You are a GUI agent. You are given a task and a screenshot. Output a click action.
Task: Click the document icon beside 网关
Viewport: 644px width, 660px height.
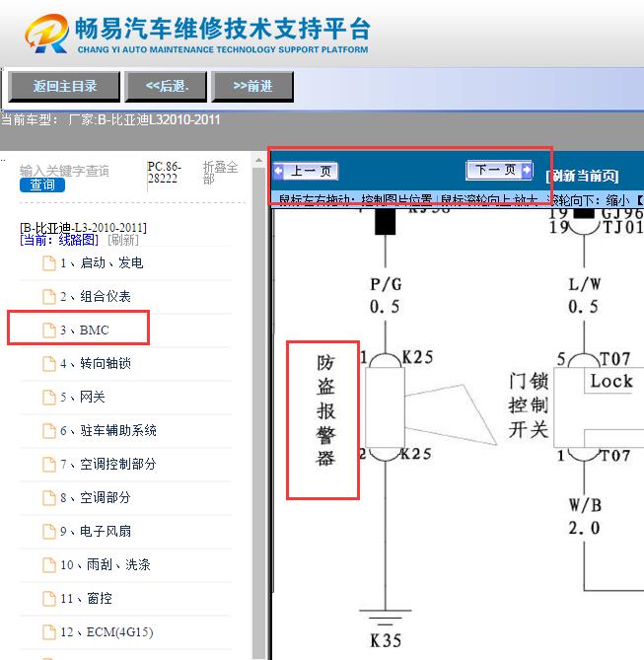(49, 398)
